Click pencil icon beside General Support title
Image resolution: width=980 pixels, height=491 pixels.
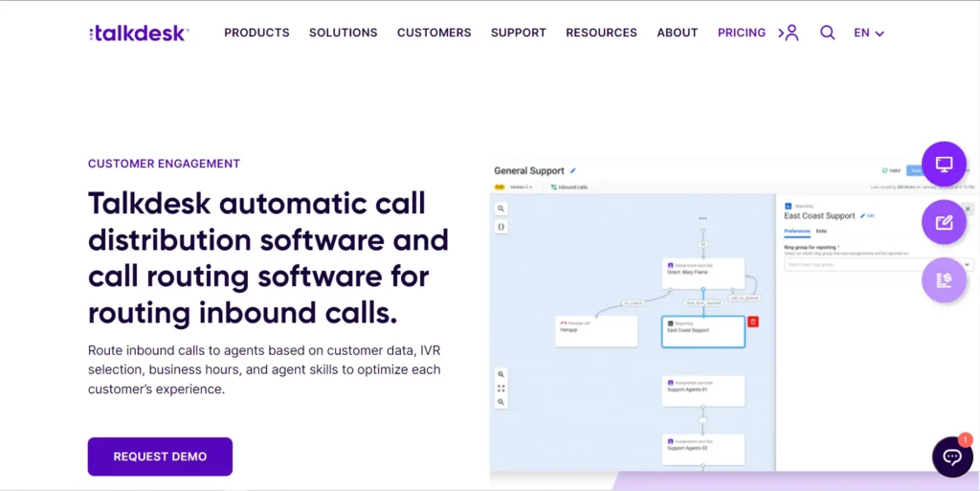pyautogui.click(x=573, y=170)
